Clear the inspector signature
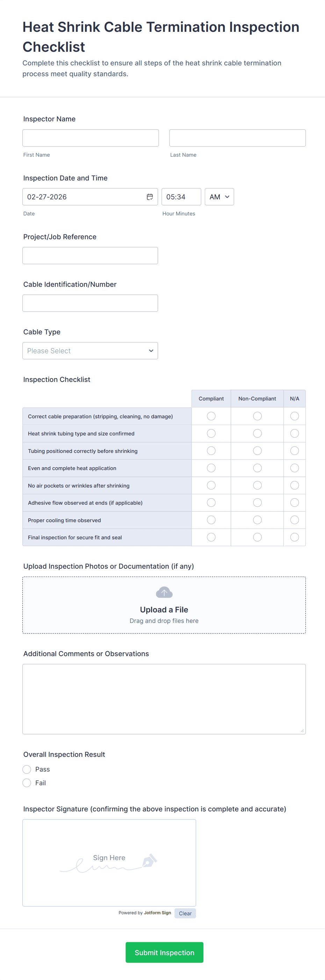The width and height of the screenshot is (325, 980). (x=185, y=914)
